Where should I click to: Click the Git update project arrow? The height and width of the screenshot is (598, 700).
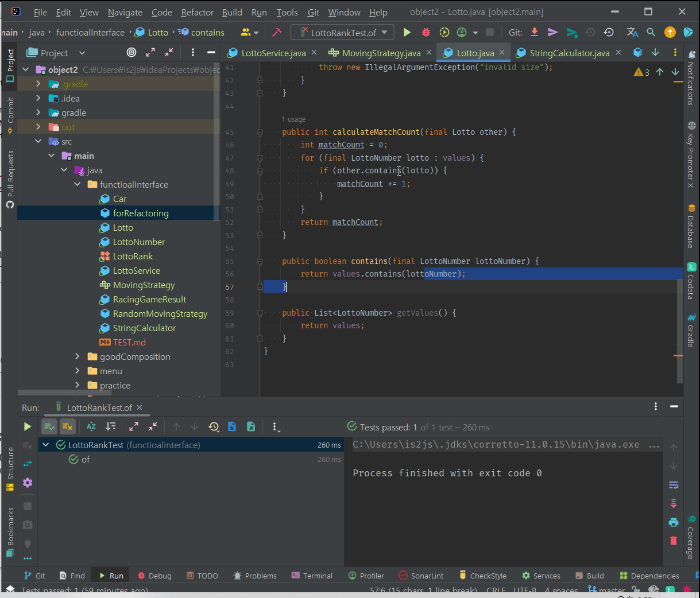[535, 33]
